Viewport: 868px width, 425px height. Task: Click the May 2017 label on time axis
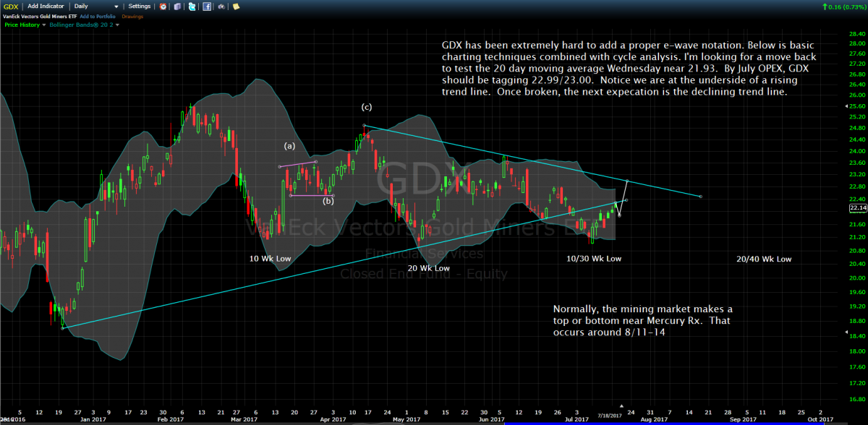407,418
